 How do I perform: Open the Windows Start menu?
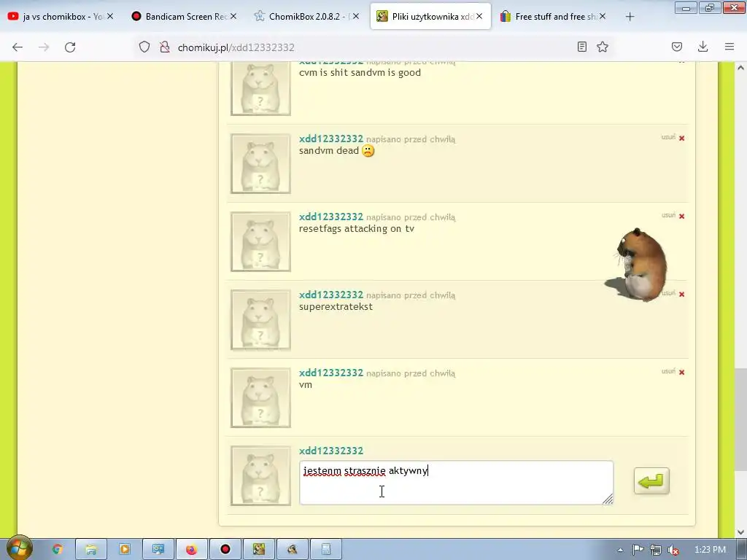(x=18, y=548)
